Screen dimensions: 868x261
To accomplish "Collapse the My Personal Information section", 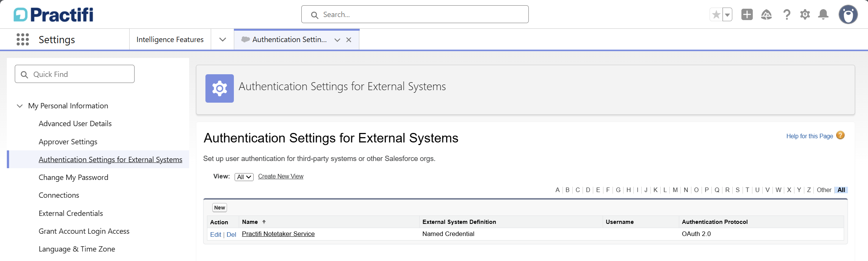I will [x=20, y=106].
